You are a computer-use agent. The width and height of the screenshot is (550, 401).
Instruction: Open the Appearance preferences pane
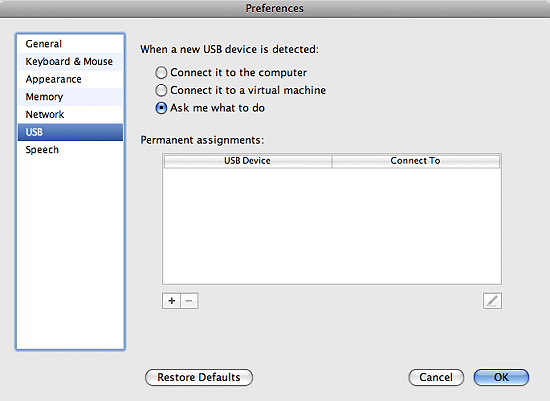[x=70, y=79]
